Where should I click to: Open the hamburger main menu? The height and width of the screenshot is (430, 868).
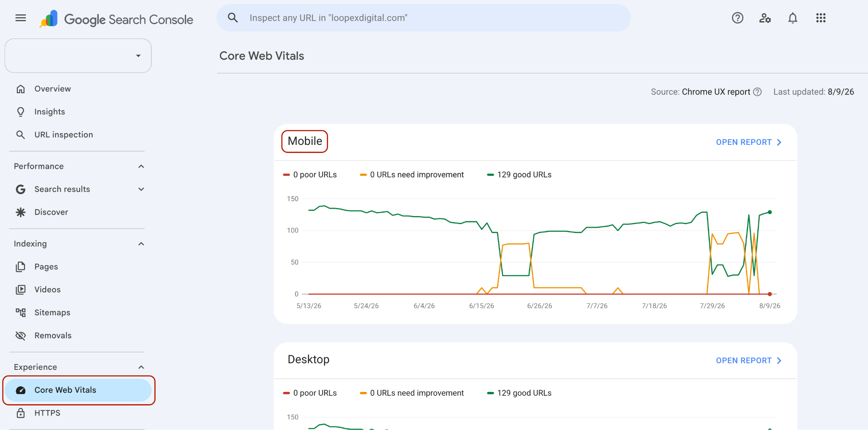click(20, 18)
